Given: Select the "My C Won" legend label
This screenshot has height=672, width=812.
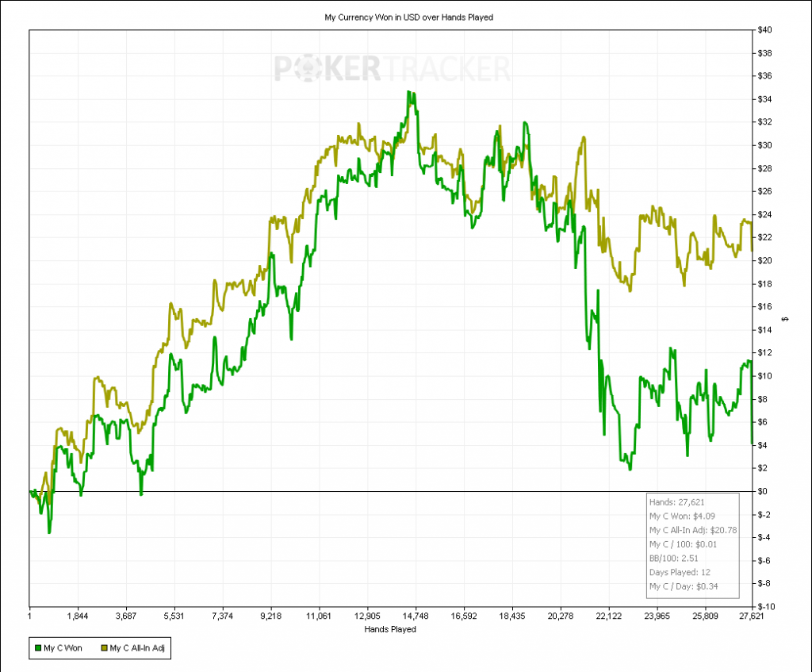Looking at the screenshot, I should click(63, 648).
